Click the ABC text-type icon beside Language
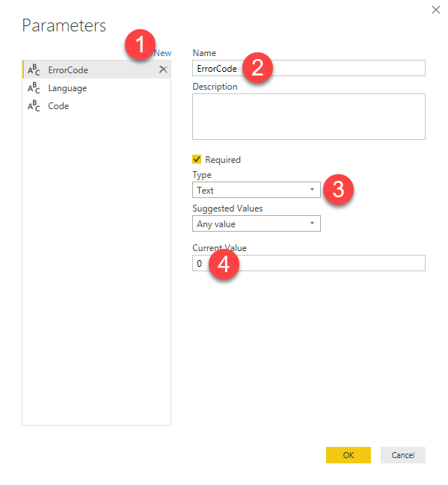Image resolution: width=448 pixels, height=485 pixels. tap(34, 88)
